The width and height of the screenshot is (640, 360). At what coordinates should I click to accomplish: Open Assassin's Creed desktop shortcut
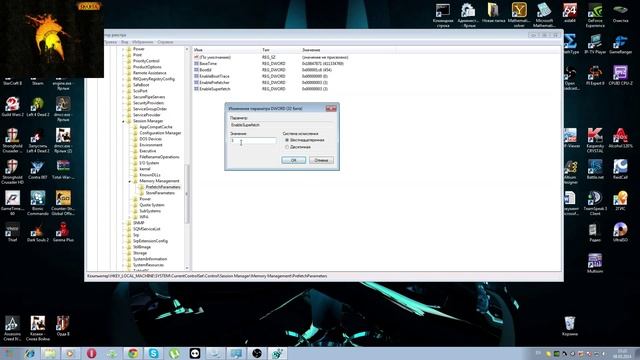pyautogui.click(x=12, y=328)
